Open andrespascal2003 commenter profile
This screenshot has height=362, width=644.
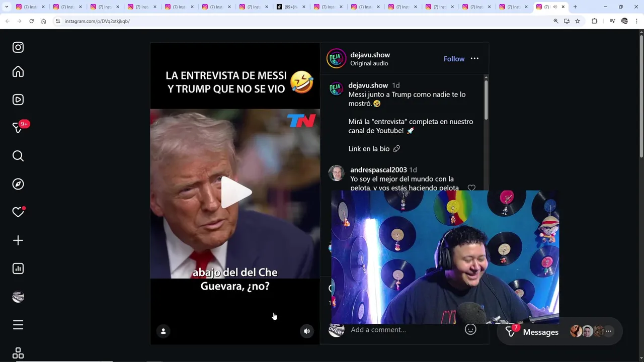pyautogui.click(x=378, y=170)
